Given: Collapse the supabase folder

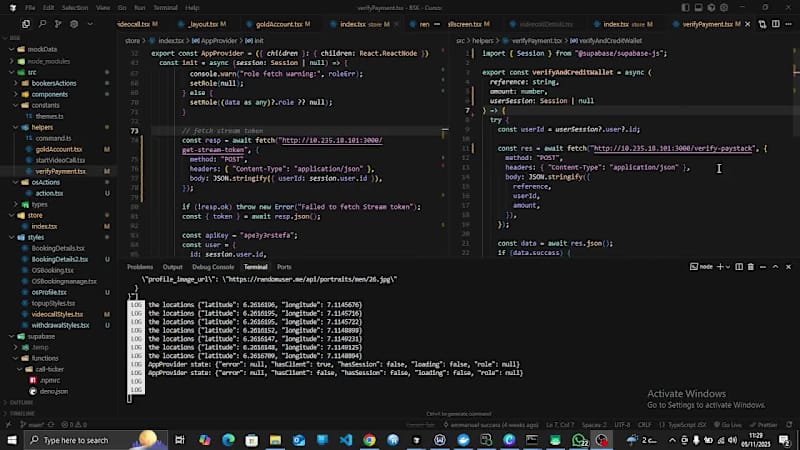Looking at the screenshot, I should pyautogui.click(x=41, y=336).
